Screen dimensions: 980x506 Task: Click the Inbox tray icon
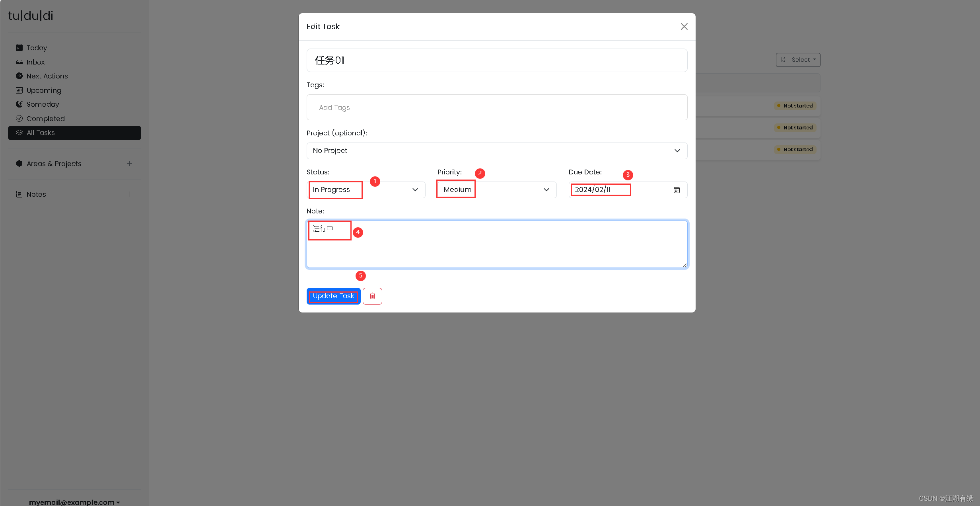click(19, 62)
